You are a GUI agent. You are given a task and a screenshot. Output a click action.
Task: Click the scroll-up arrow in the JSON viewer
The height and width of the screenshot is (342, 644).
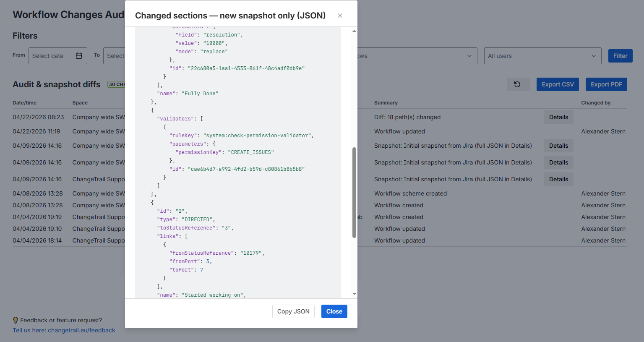(x=354, y=31)
